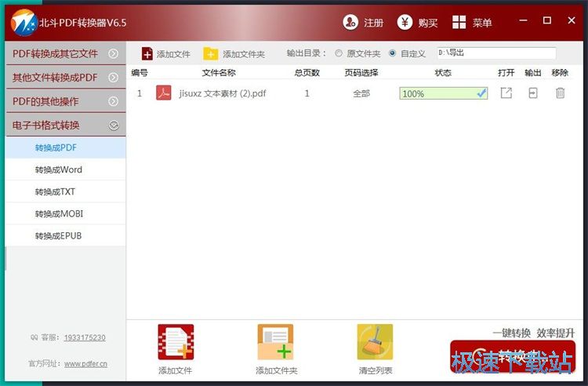Minimize the 北斗PDF转换器 window

pos(523,20)
